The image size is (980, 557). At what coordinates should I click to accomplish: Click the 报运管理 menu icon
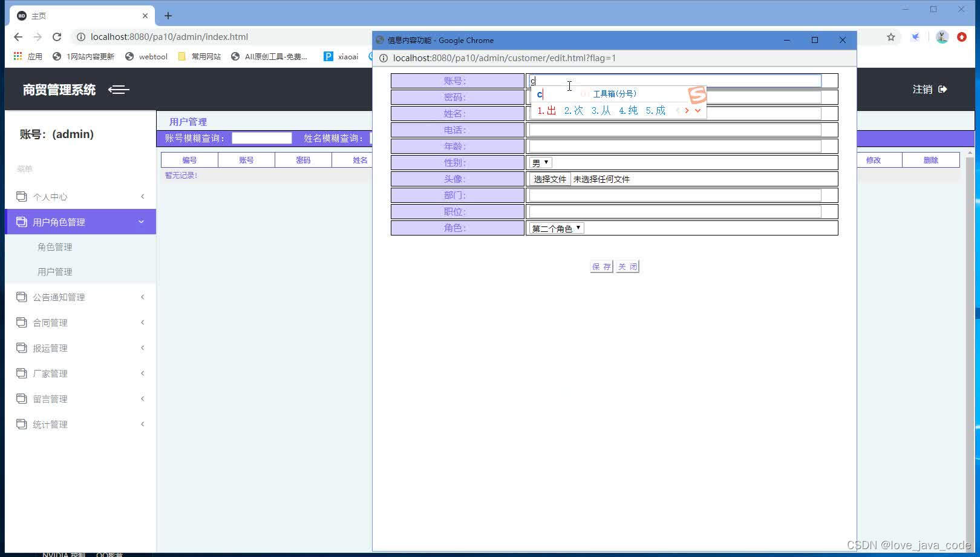pyautogui.click(x=21, y=348)
